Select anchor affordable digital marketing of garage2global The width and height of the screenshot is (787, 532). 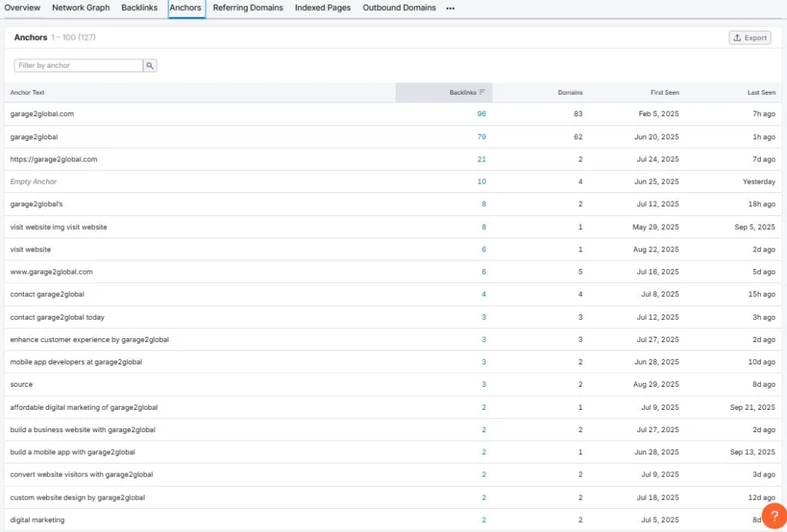(84, 407)
